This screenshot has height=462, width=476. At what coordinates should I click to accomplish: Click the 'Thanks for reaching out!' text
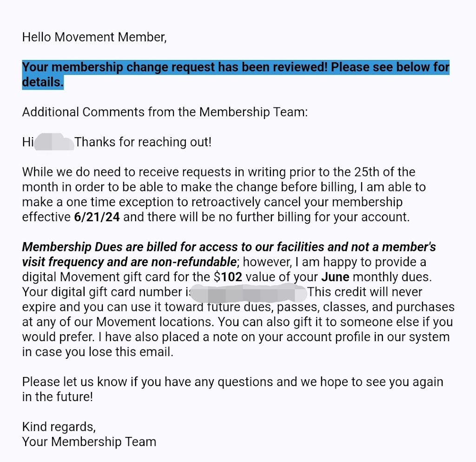point(143,142)
